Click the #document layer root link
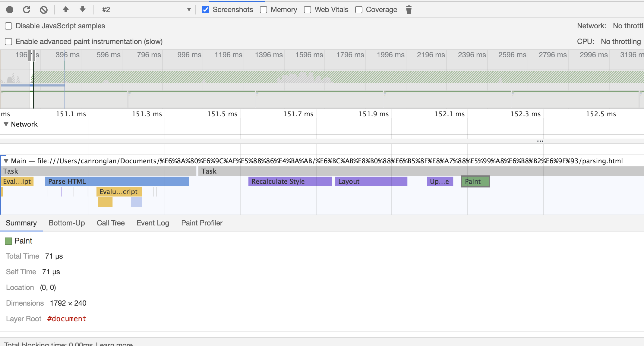 (67, 319)
